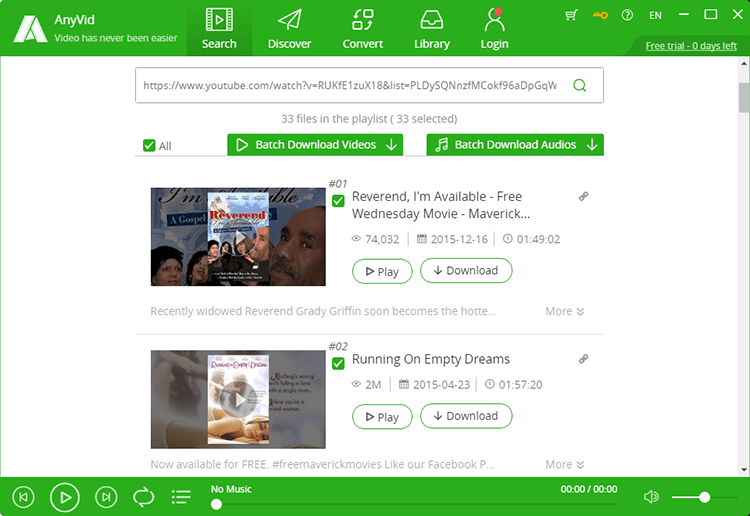Open the Login tab
The image size is (750, 516).
click(x=494, y=29)
